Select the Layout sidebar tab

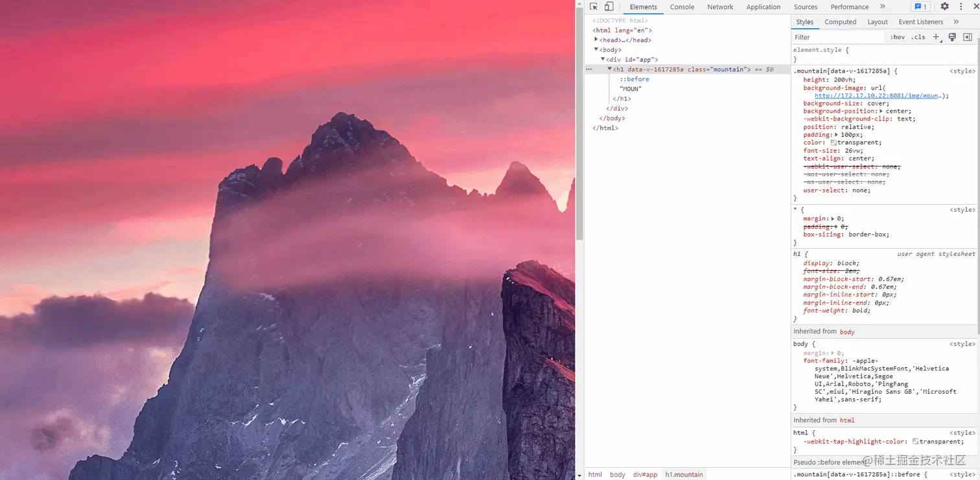(x=878, y=22)
